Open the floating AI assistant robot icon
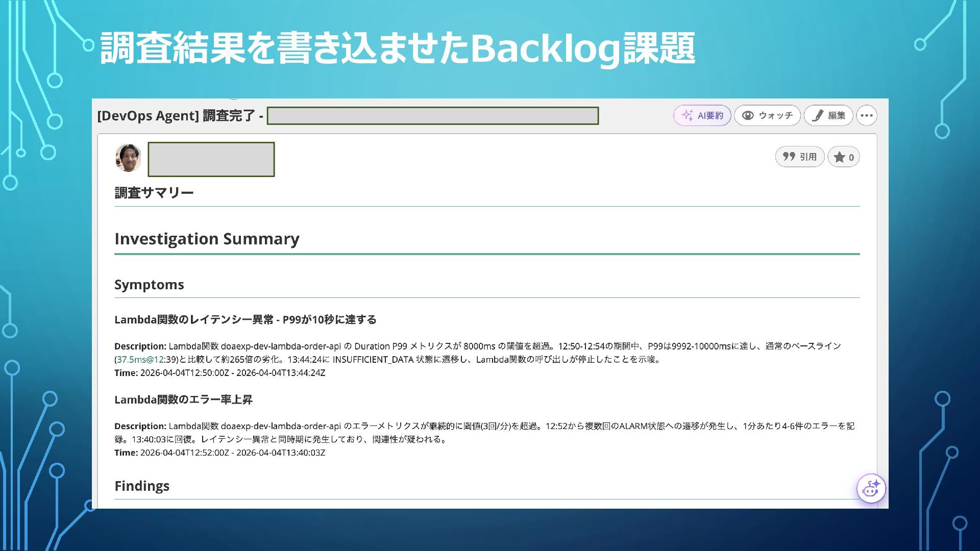 pyautogui.click(x=871, y=489)
